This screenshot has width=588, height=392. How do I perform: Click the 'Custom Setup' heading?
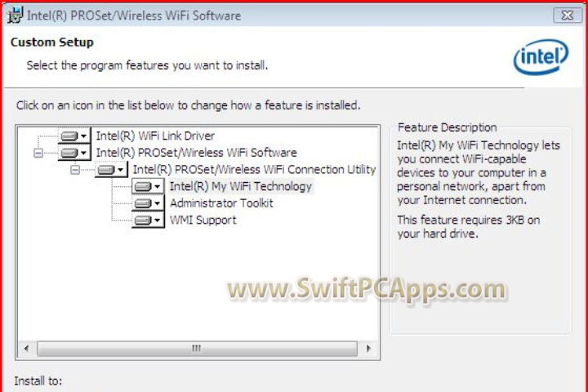coord(52,42)
